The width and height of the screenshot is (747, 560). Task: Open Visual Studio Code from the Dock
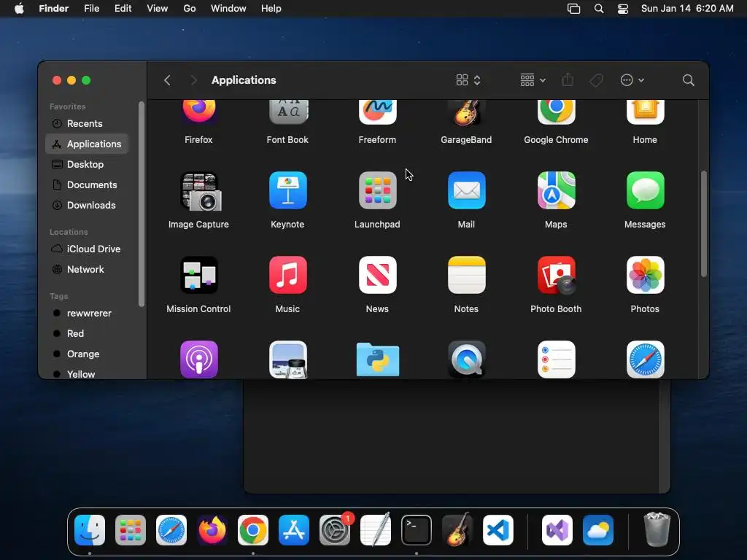498,530
